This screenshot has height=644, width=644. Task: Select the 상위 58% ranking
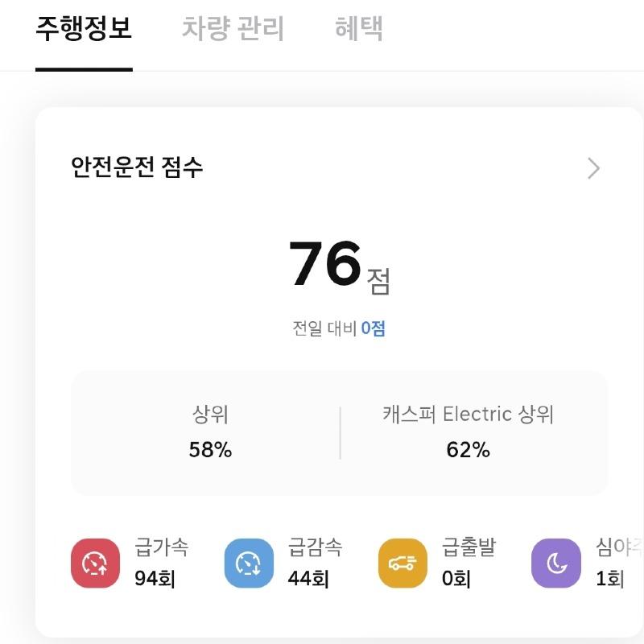pyautogui.click(x=210, y=432)
